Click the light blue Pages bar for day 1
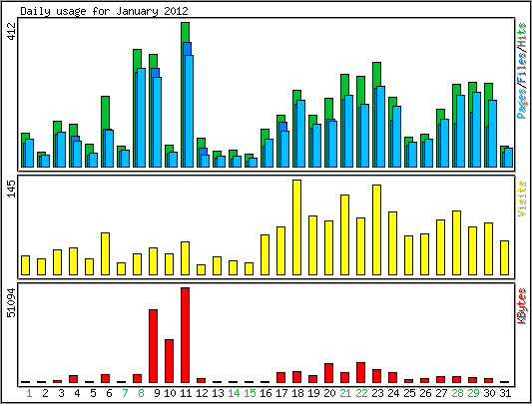This screenshot has height=404, width=532. (30, 153)
